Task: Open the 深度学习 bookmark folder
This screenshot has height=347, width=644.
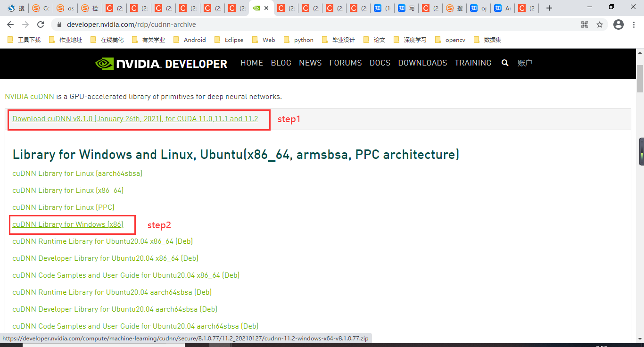Action: [410, 40]
